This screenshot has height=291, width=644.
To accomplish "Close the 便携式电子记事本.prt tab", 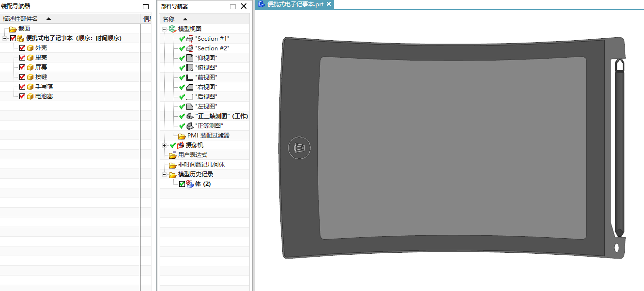I will click(329, 4).
